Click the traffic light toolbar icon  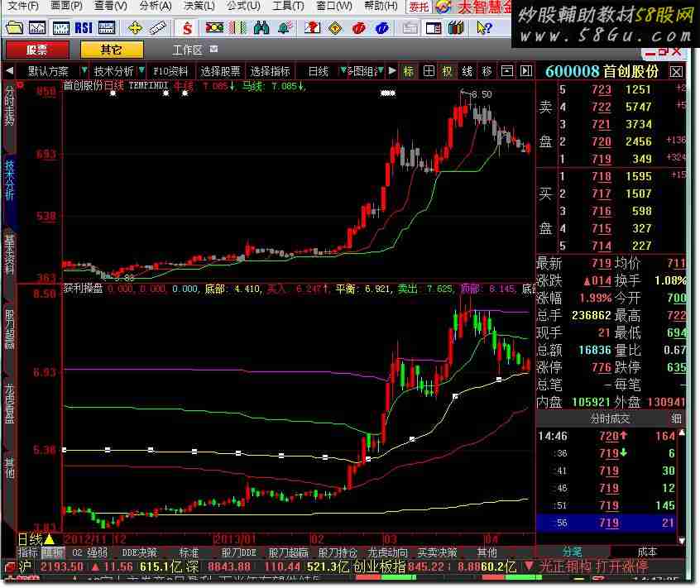[x=214, y=28]
